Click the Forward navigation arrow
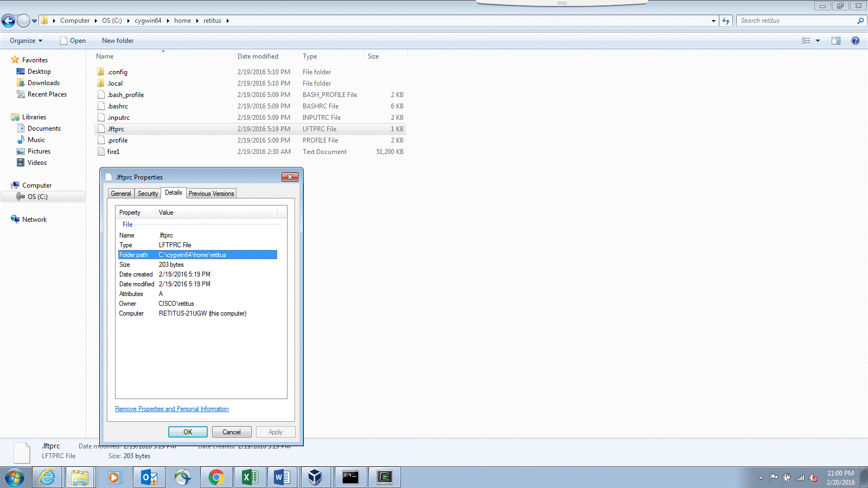The width and height of the screenshot is (868, 488). pos(23,21)
